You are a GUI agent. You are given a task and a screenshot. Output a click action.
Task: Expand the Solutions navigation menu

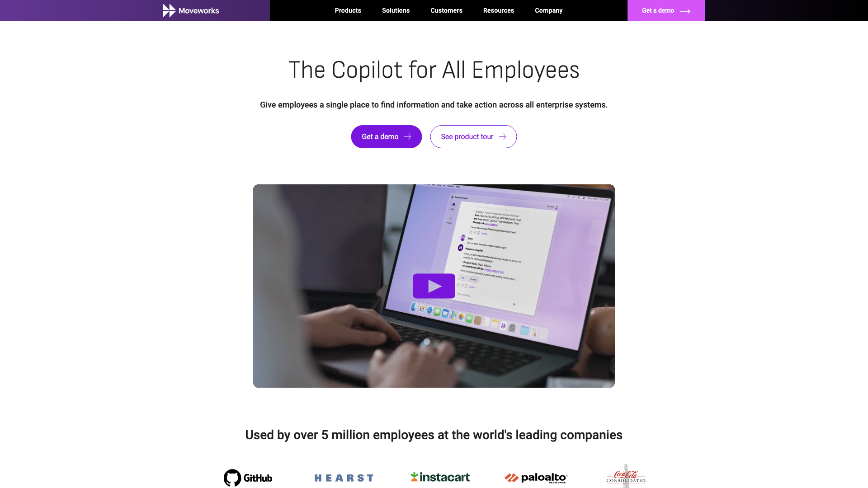point(396,10)
